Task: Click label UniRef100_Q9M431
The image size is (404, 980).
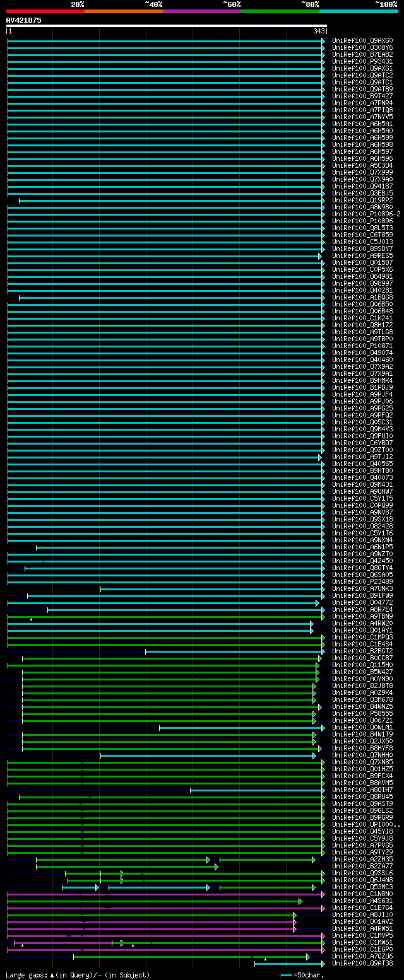Action: (362, 485)
